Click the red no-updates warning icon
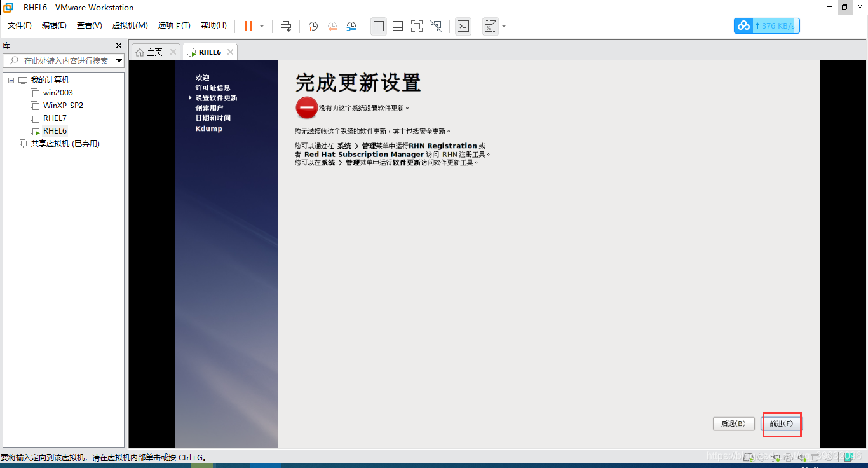The width and height of the screenshot is (868, 468). 306,108
